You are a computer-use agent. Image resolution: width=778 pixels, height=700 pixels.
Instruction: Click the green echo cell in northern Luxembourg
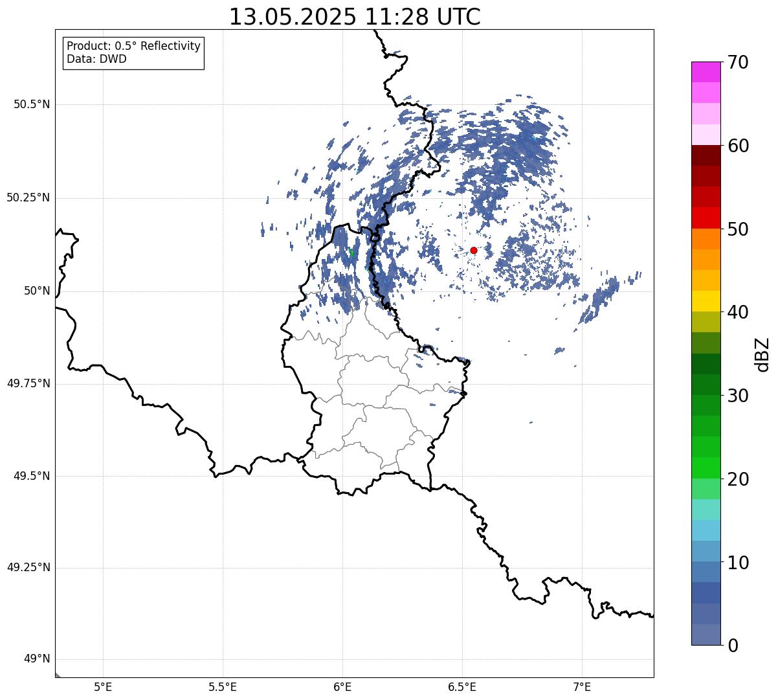click(351, 253)
